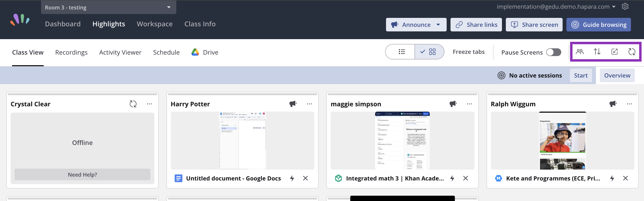Click lightning icon on Kete and Programmes tab
This screenshot has height=201, width=644.
(x=612, y=178)
